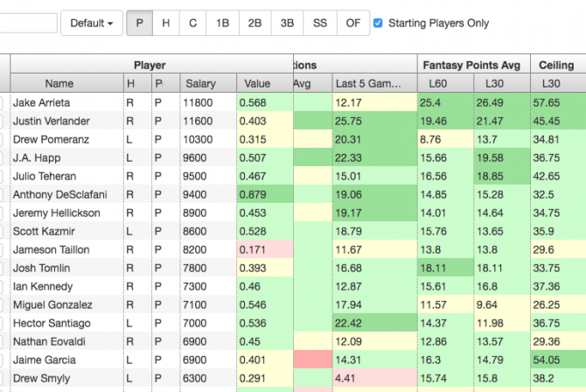
Task: Click the Fantasy Points Avg group header
Action: (473, 65)
